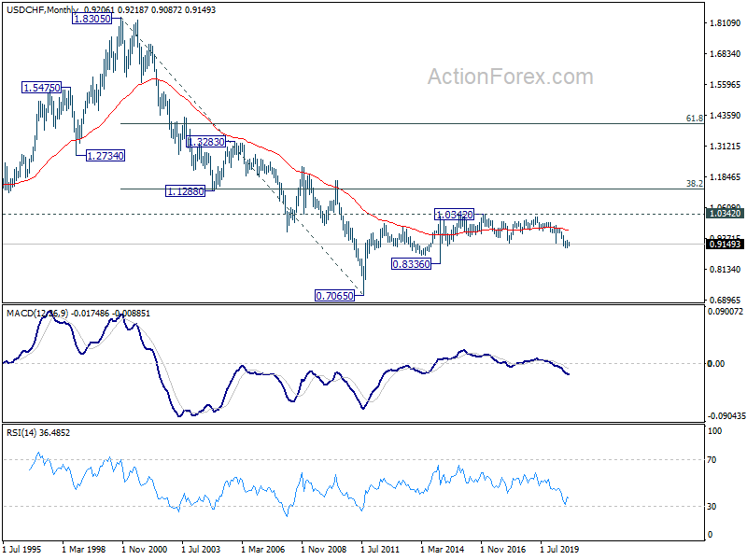The width and height of the screenshot is (747, 560).
Task: Click the 0.91493 current price tag
Action: pos(724,245)
